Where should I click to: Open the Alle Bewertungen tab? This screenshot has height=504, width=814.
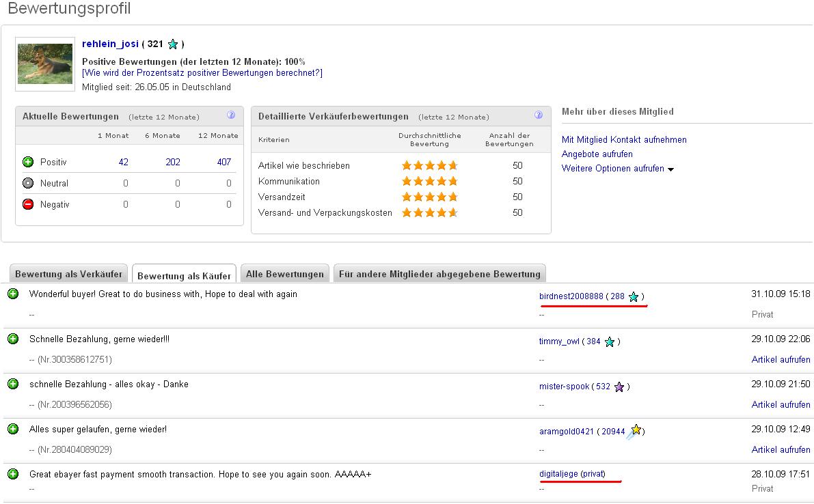(x=285, y=274)
